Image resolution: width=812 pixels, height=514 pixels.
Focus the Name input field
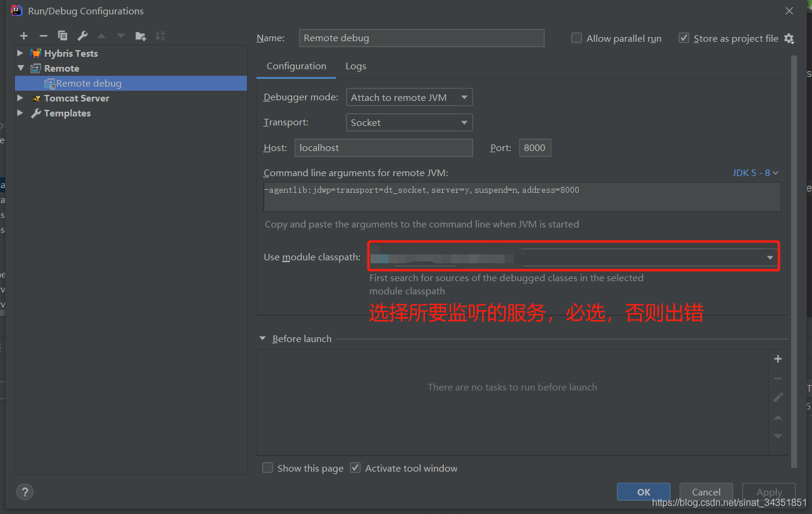pyautogui.click(x=422, y=38)
